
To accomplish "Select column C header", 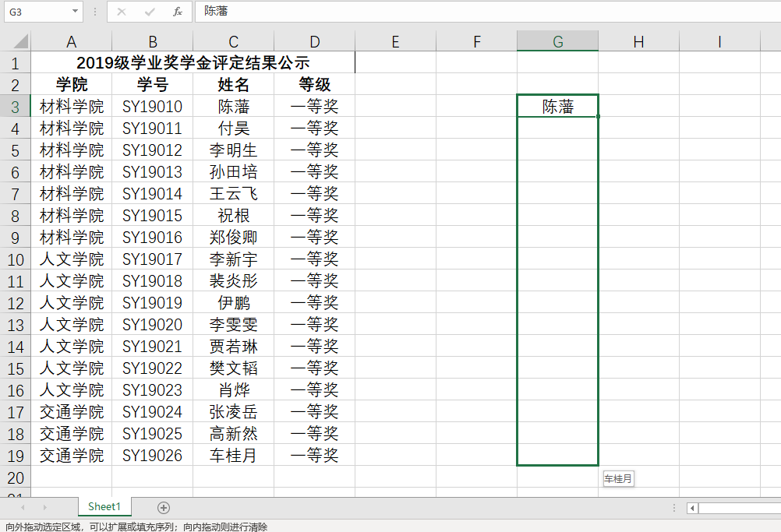I will click(233, 42).
